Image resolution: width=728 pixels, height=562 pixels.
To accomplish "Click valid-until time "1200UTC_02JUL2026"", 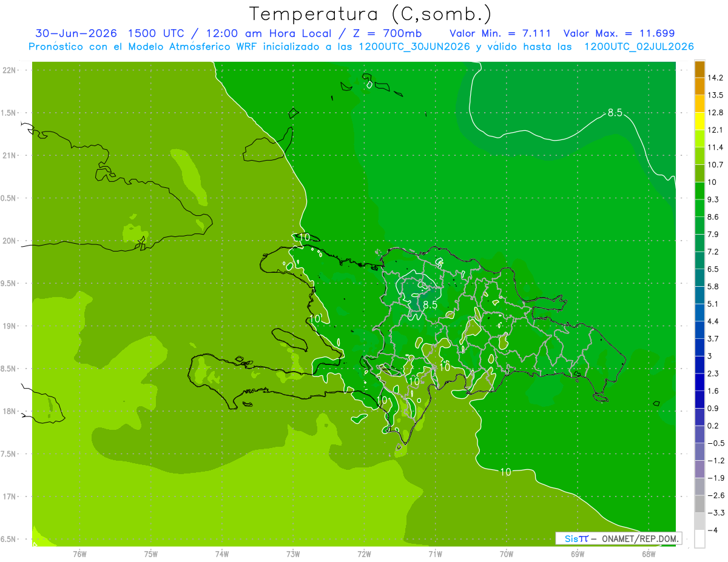I will [639, 47].
